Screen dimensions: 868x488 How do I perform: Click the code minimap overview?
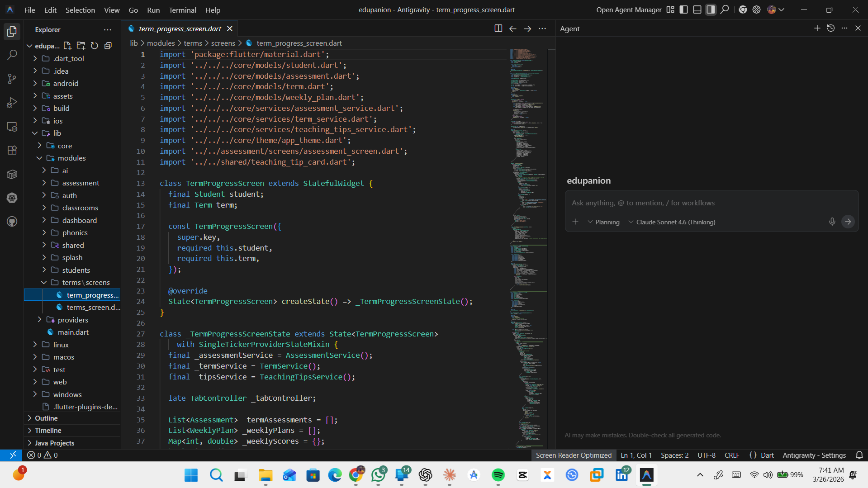coord(528,249)
